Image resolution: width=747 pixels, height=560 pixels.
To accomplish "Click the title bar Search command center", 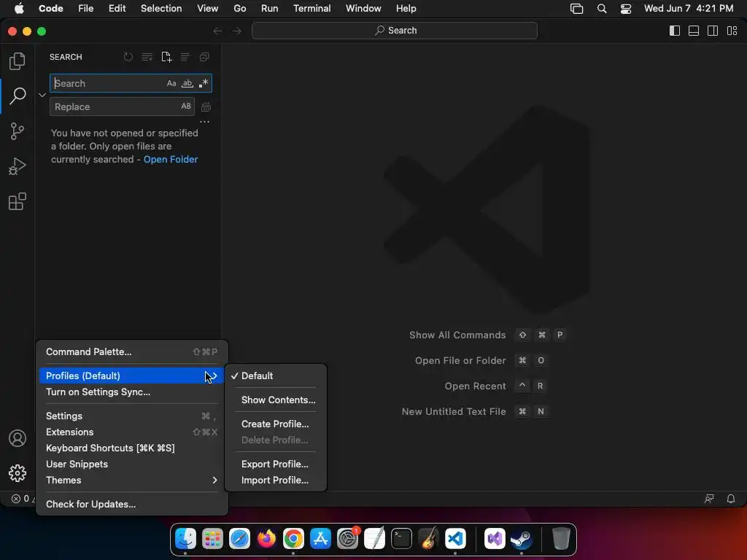I will click(395, 31).
